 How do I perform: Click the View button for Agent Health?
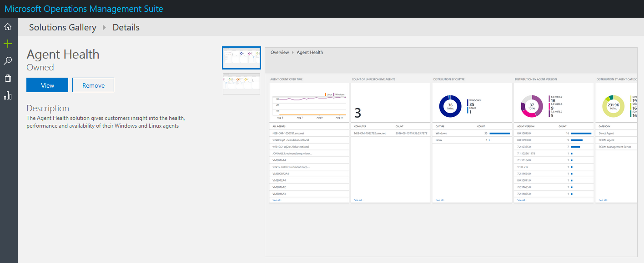pyautogui.click(x=47, y=85)
